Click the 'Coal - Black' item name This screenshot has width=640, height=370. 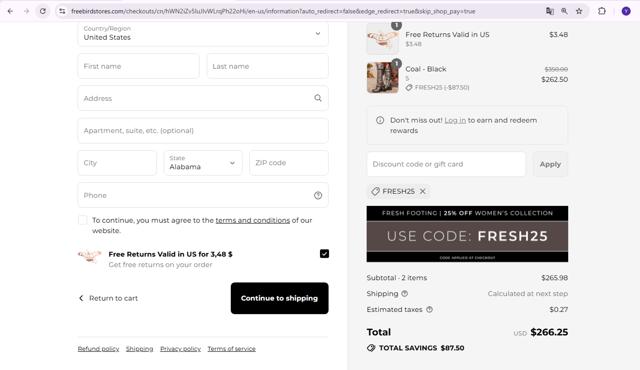(426, 69)
